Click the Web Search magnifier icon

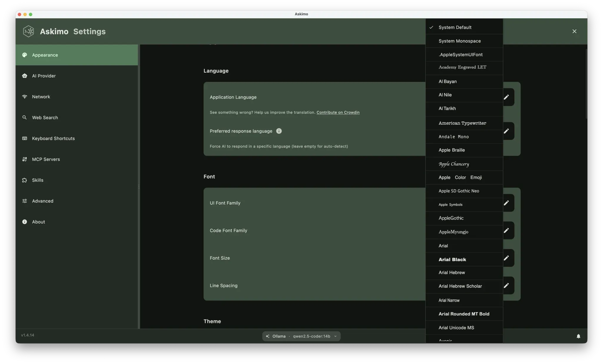pos(25,118)
